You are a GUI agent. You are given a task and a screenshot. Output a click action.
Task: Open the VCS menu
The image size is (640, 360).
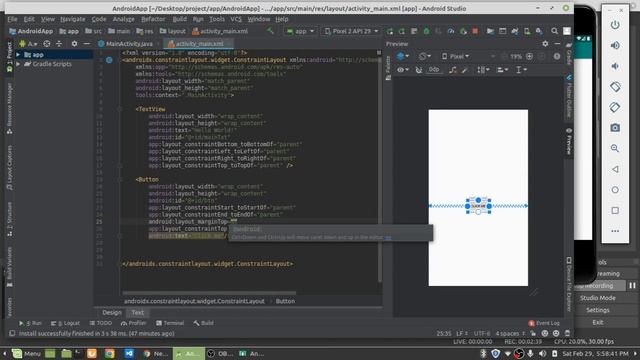(236, 19)
